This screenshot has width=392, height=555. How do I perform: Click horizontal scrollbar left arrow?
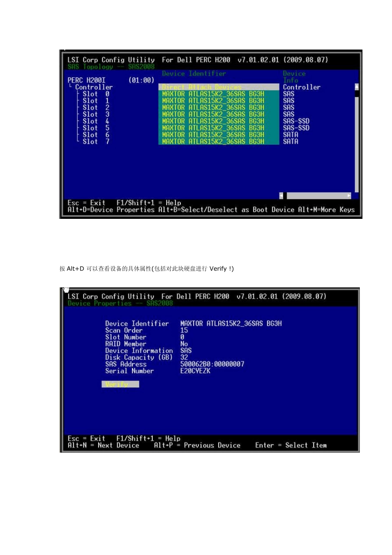281,196
